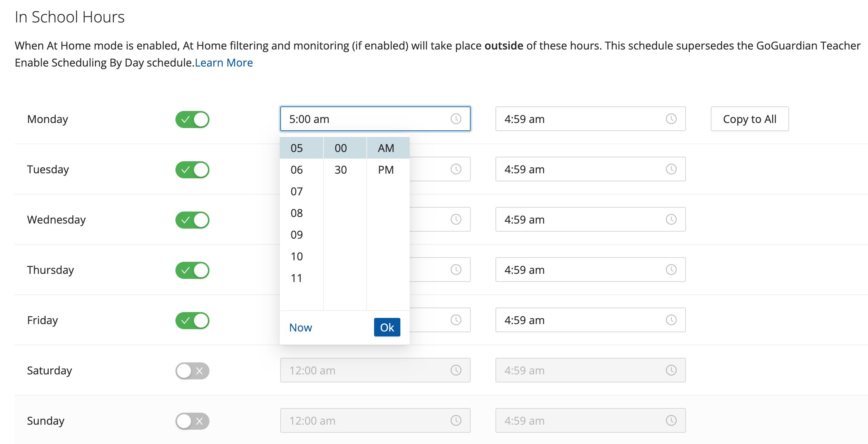Enable the Saturday schedule toggle
This screenshot has height=444, width=868.
point(192,371)
